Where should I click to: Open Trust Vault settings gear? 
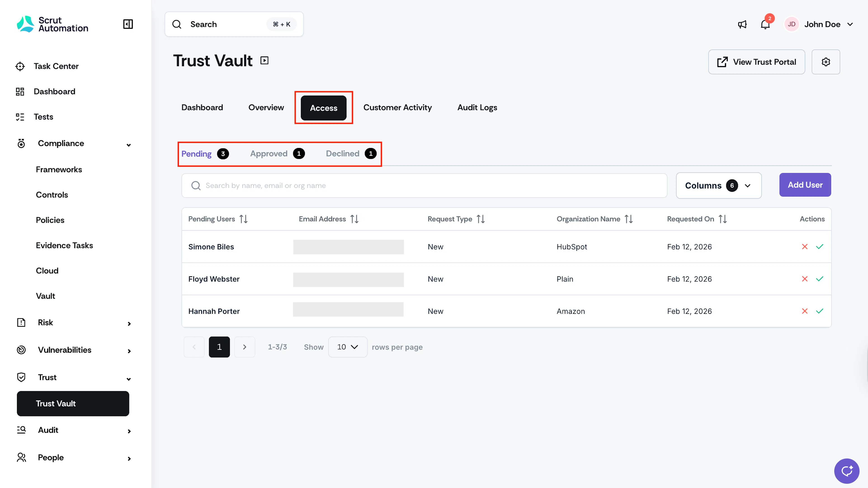826,62
